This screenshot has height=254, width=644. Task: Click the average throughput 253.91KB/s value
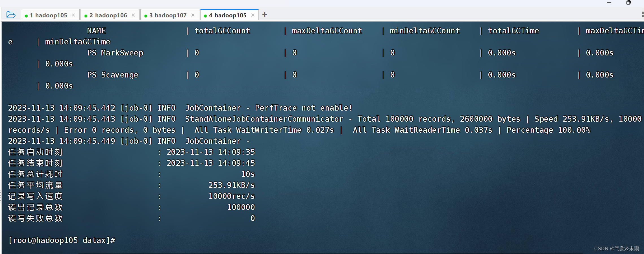pyautogui.click(x=232, y=185)
